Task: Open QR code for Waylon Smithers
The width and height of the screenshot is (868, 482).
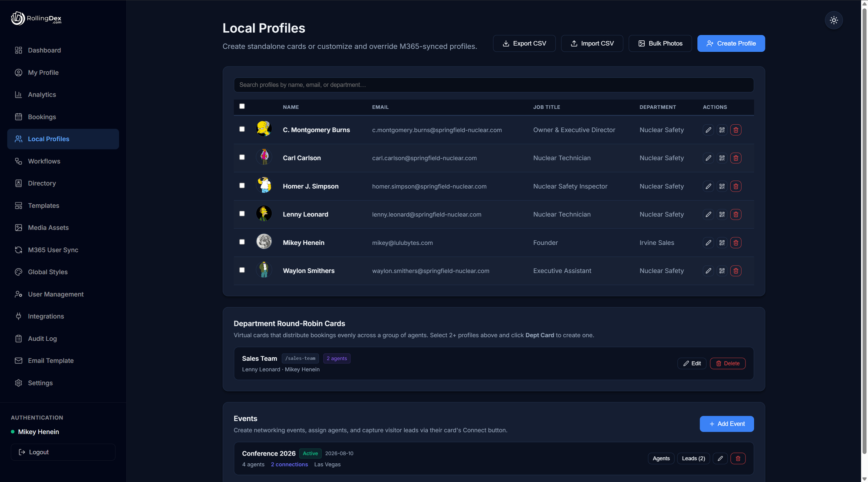Action: 722,271
